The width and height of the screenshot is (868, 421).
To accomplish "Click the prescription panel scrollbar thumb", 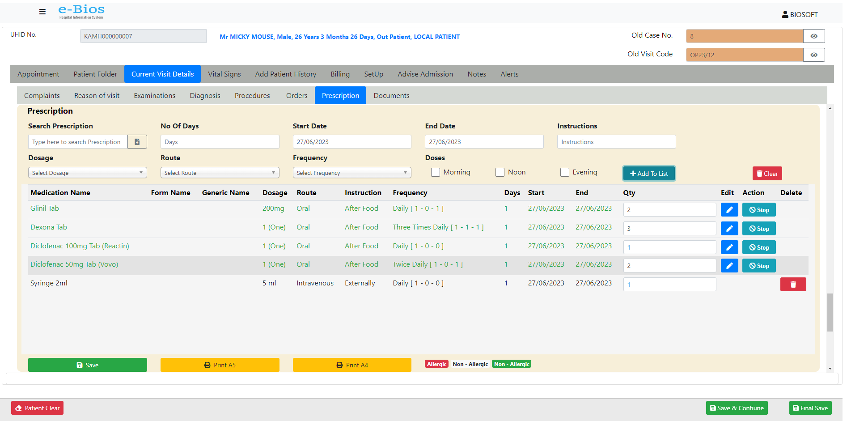I will point(830,312).
